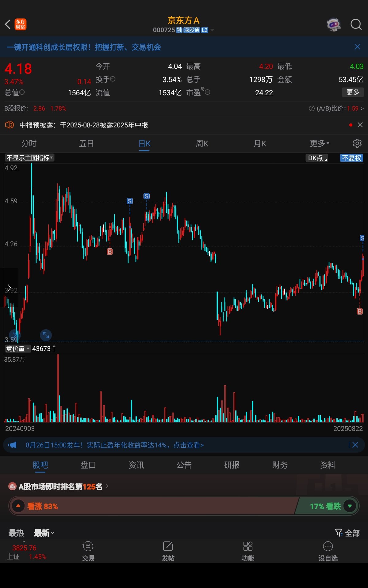Open the robot assistant avatar
This screenshot has width=368, height=588.
click(x=334, y=24)
